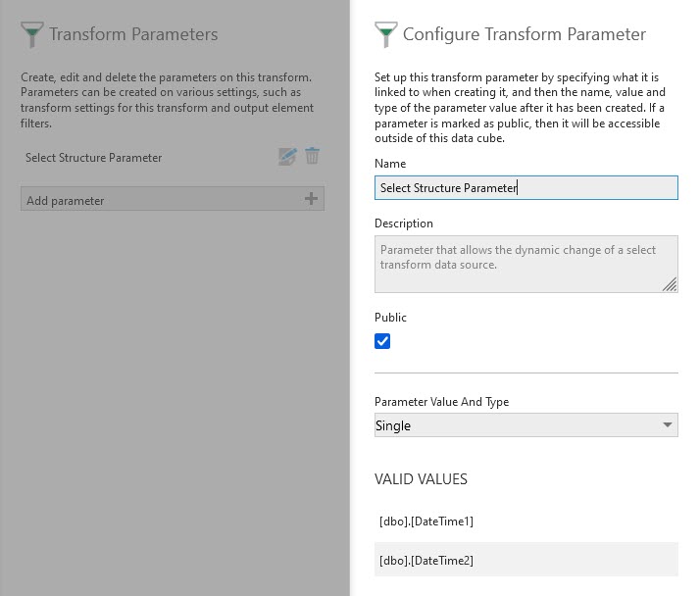Click the Configure Transform Parameter heading
Viewport: 700px width, 596px height.
tap(525, 35)
